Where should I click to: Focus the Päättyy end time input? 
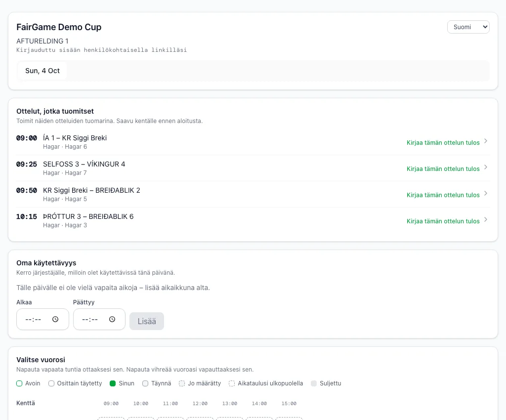click(x=99, y=319)
